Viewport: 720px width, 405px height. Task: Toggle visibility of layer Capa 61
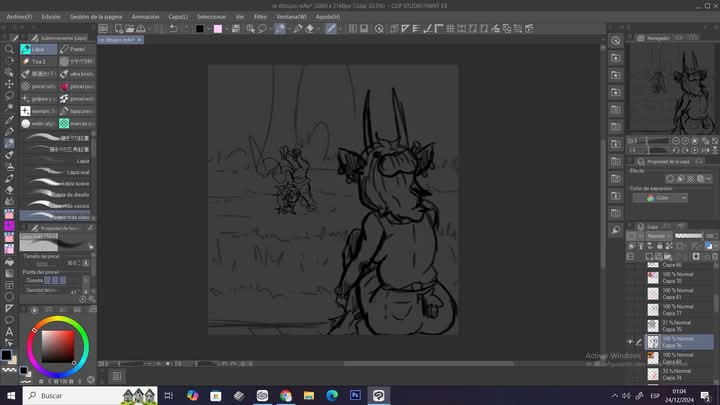630,294
